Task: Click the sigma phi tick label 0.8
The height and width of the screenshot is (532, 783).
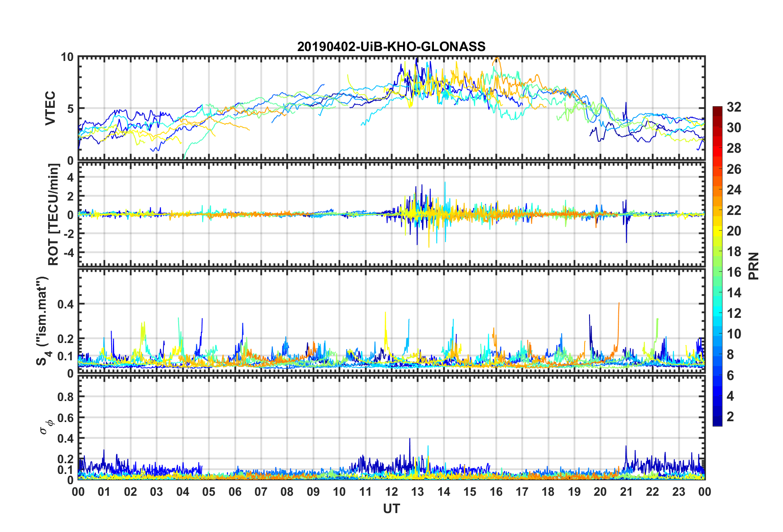Action: (x=65, y=397)
